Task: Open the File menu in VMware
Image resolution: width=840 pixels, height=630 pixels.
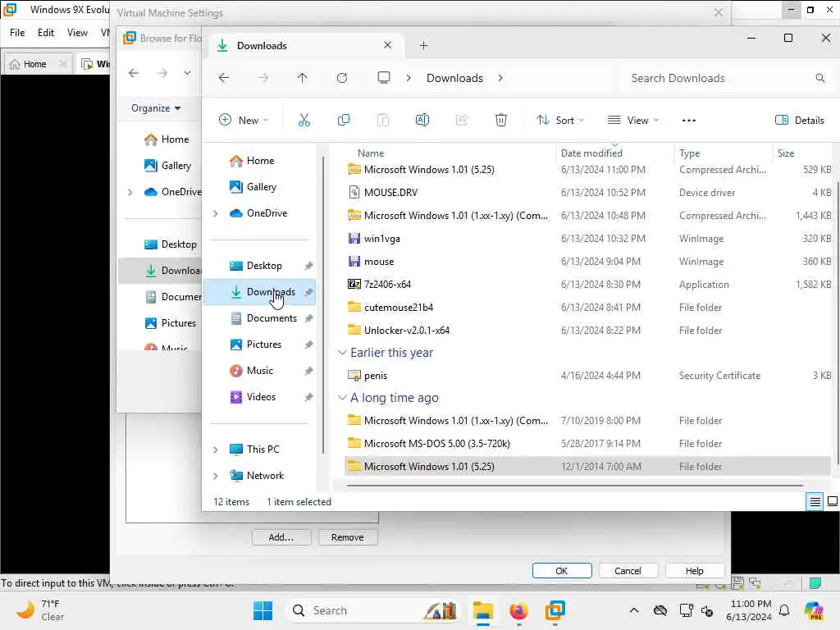Action: pyautogui.click(x=17, y=33)
